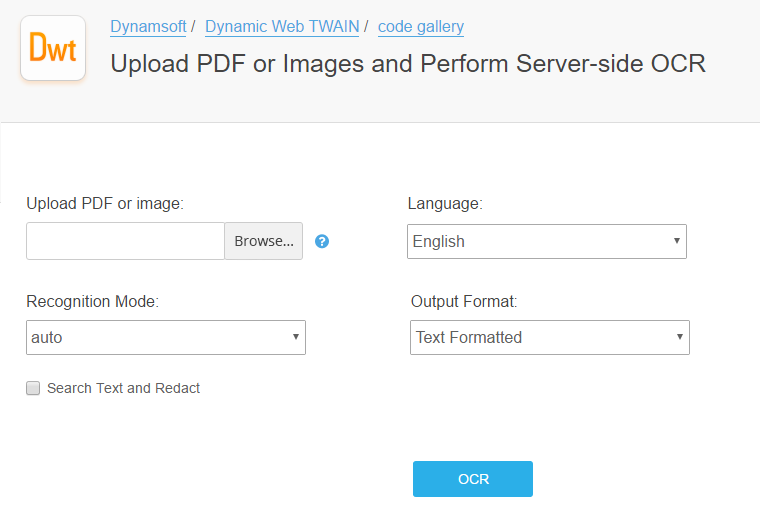Click the blue help question mark icon
The width and height of the screenshot is (760, 512).
[322, 241]
